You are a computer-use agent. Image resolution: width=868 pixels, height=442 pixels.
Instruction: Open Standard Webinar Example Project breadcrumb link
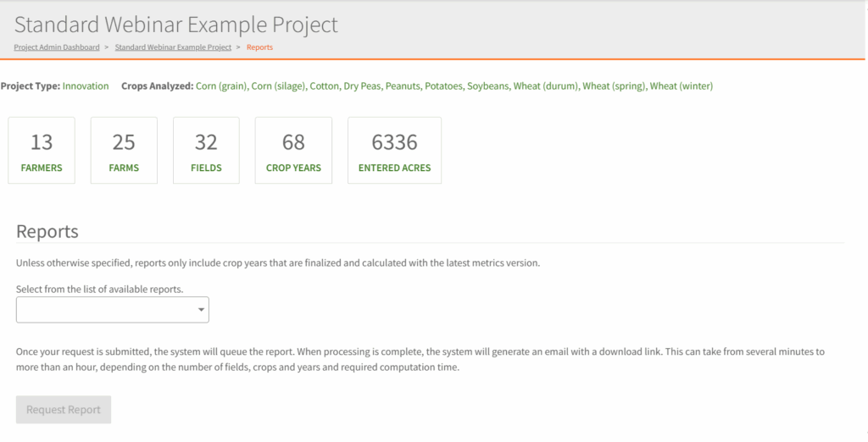click(173, 47)
